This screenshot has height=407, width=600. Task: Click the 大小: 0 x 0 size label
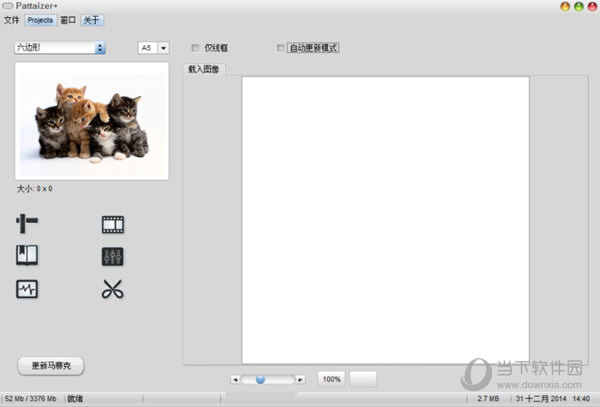34,189
